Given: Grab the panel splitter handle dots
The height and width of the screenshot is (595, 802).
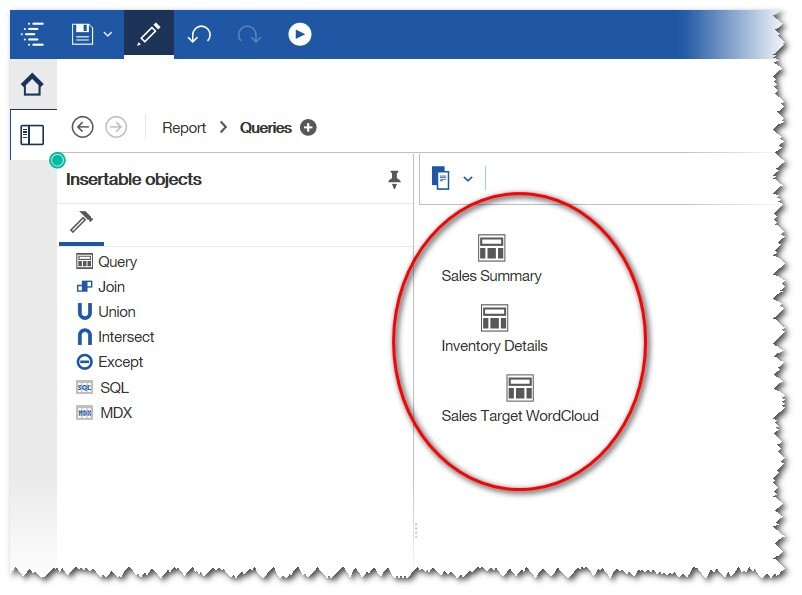Looking at the screenshot, I should tap(416, 531).
